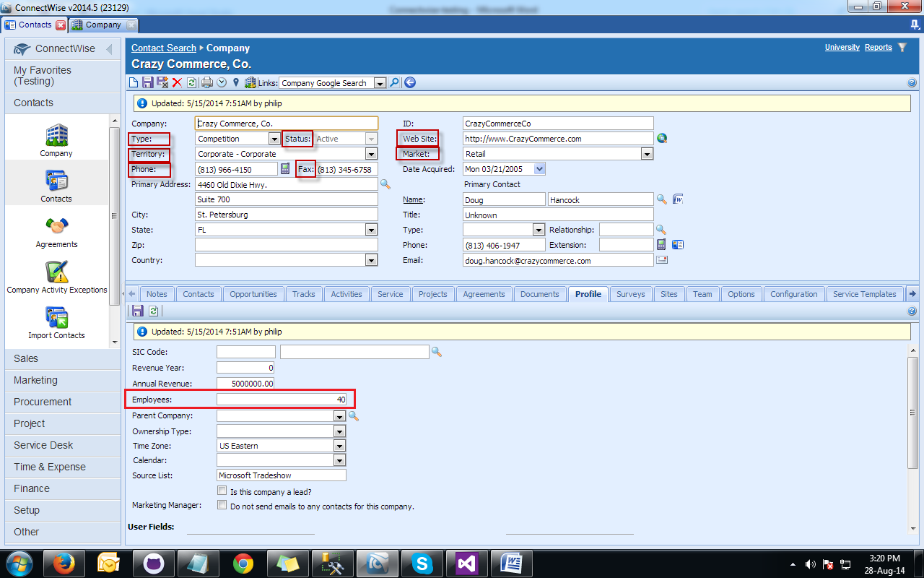Click the globe icon beside Web Site field

662,139
